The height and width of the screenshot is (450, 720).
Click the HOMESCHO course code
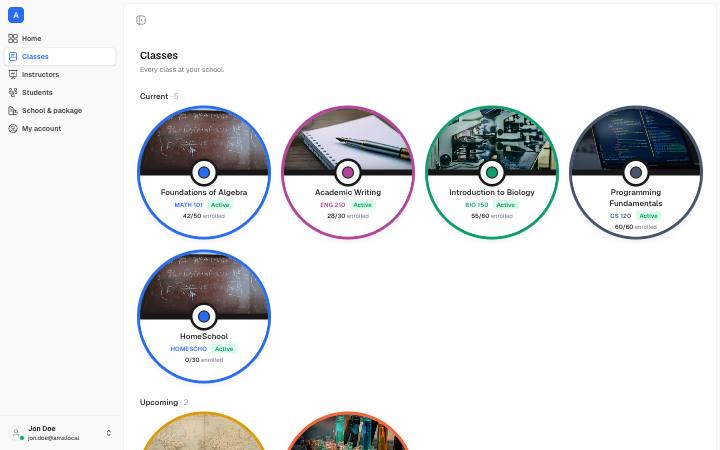tap(188, 349)
